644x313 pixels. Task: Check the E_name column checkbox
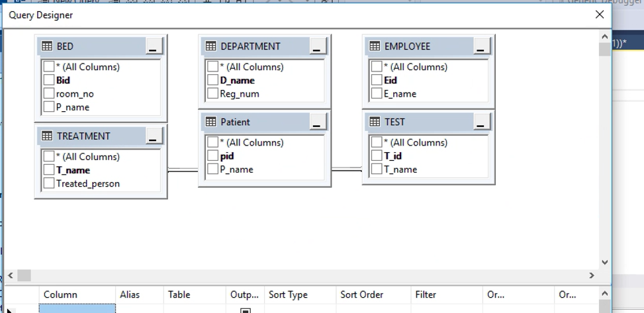(x=377, y=93)
